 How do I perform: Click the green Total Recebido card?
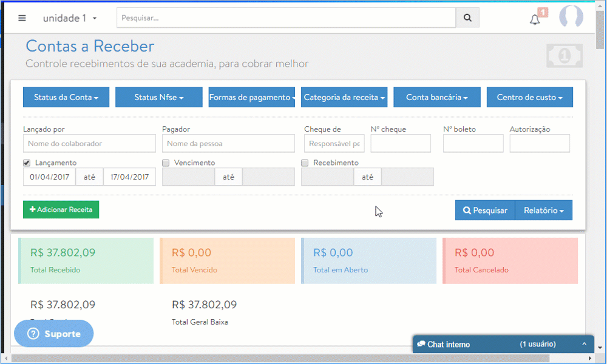[x=86, y=260]
